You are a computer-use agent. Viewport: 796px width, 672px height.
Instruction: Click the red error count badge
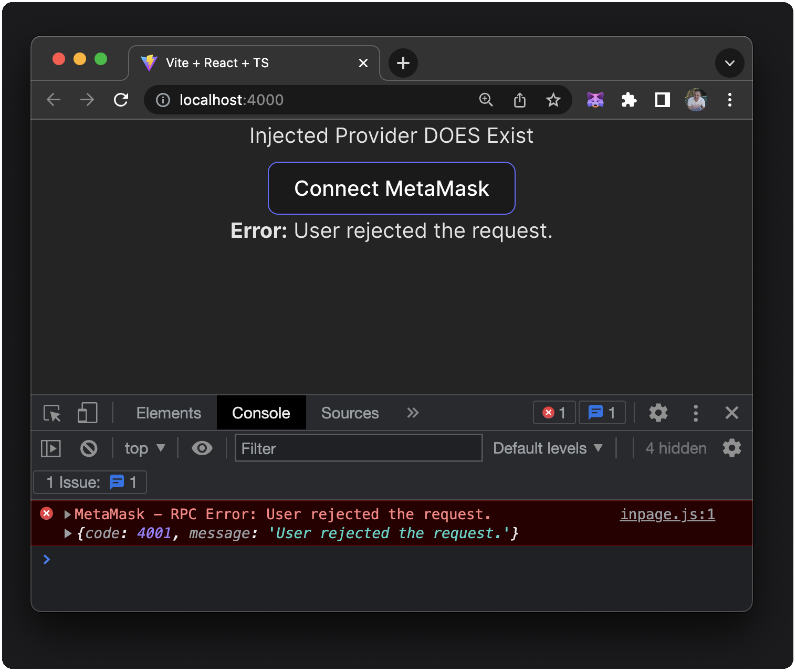coord(554,413)
